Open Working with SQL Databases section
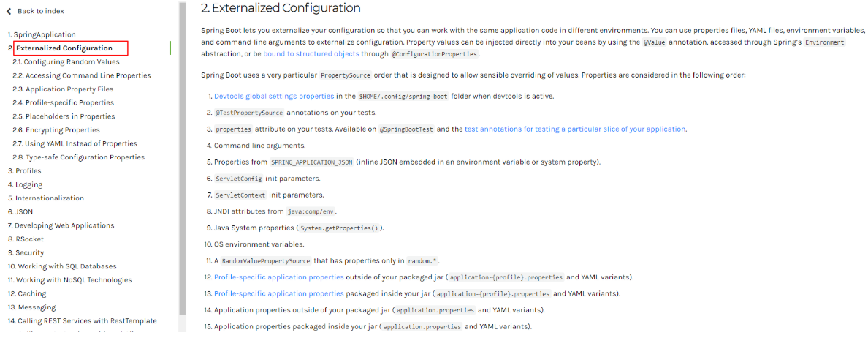 coord(62,266)
